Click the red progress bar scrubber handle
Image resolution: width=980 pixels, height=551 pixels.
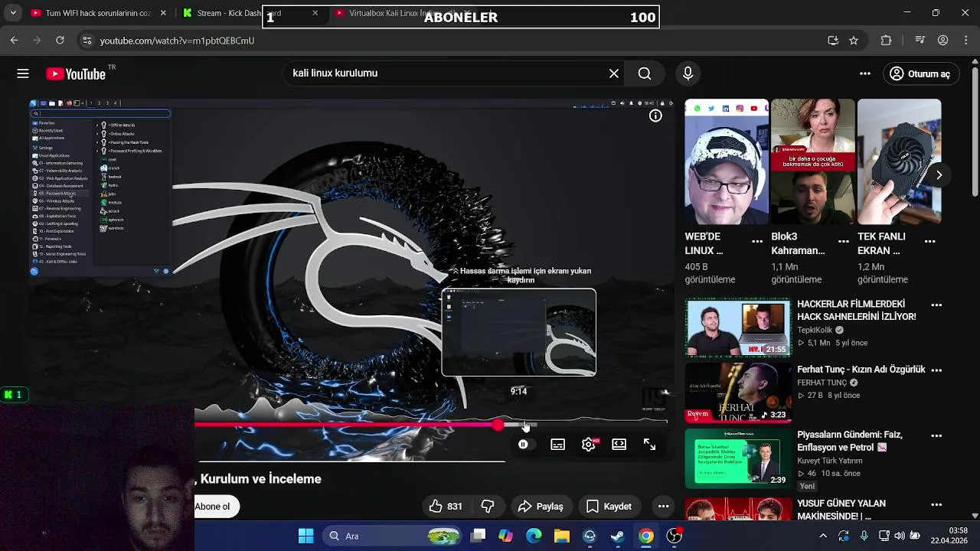498,424
